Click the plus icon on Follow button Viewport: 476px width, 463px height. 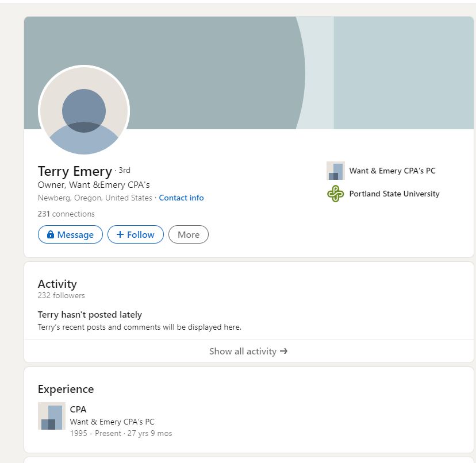tap(120, 234)
